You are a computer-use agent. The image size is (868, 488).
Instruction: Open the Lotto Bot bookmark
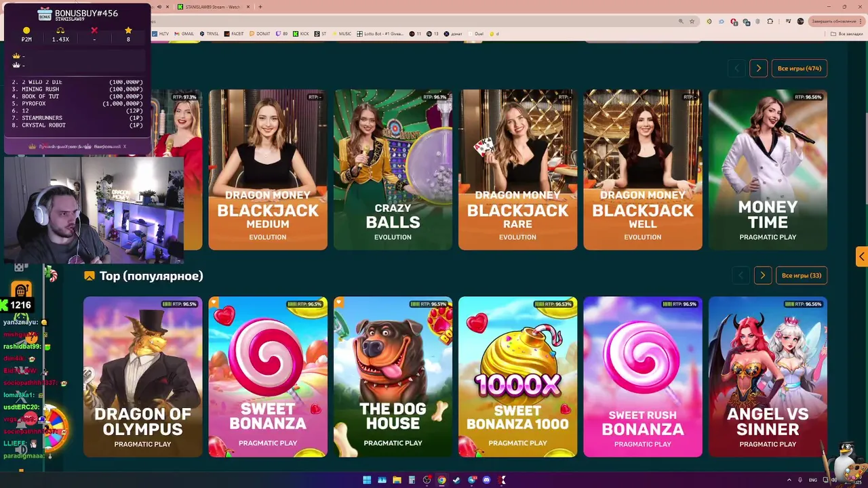(x=380, y=33)
